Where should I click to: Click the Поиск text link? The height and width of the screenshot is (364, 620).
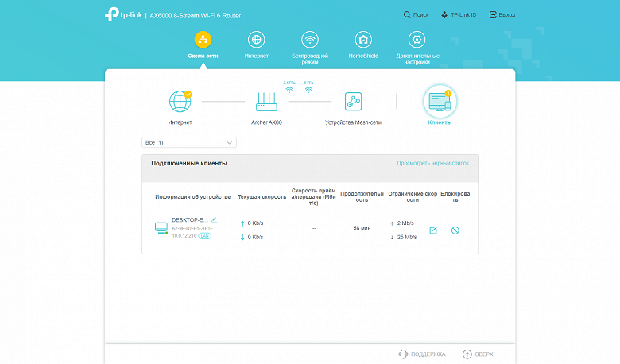[420, 14]
